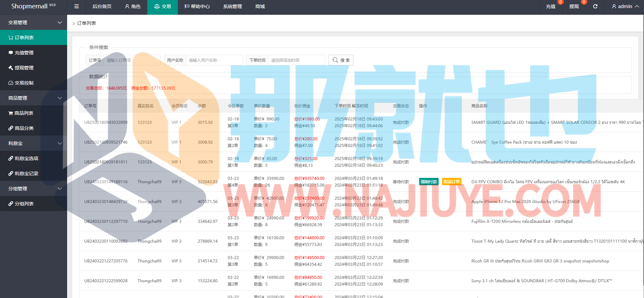Open the 系统管理 top menu
This screenshot has width=644, height=298.
tap(232, 6)
